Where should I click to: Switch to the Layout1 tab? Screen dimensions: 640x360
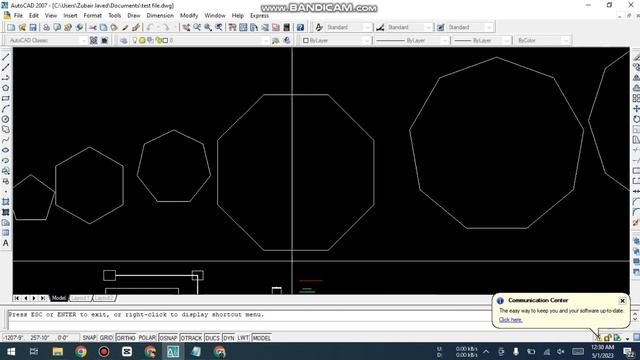tap(80, 298)
